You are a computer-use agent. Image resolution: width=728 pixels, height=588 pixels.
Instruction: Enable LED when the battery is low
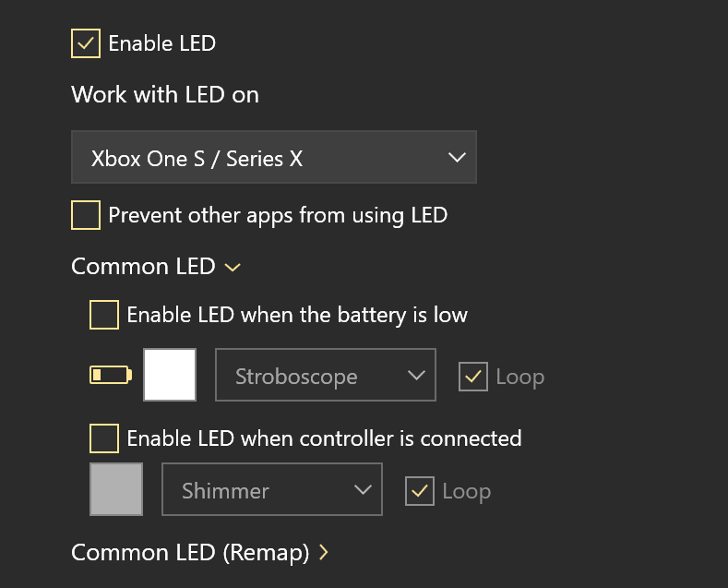click(104, 315)
